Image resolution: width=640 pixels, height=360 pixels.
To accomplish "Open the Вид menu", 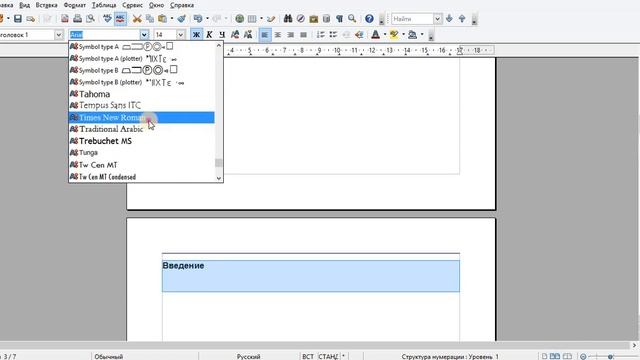I will 24,5.
